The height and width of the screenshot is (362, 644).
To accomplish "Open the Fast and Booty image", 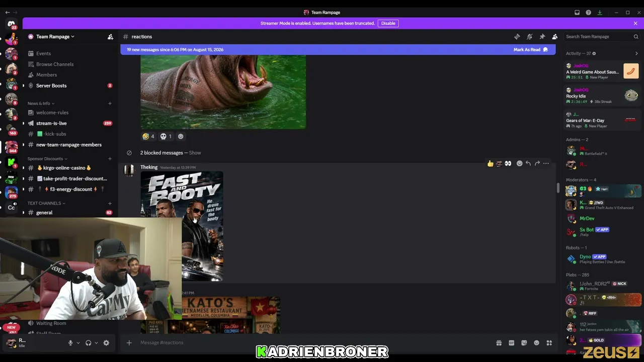I will [182, 226].
